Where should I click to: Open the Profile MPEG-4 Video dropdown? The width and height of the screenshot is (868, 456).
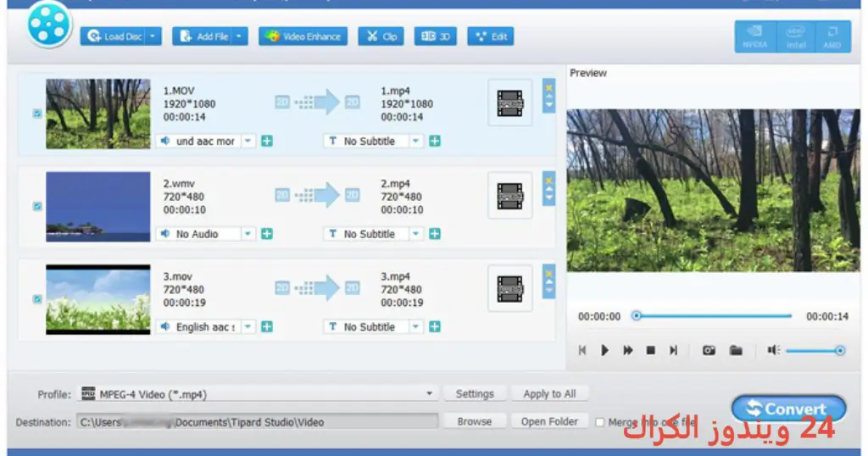(x=258, y=394)
